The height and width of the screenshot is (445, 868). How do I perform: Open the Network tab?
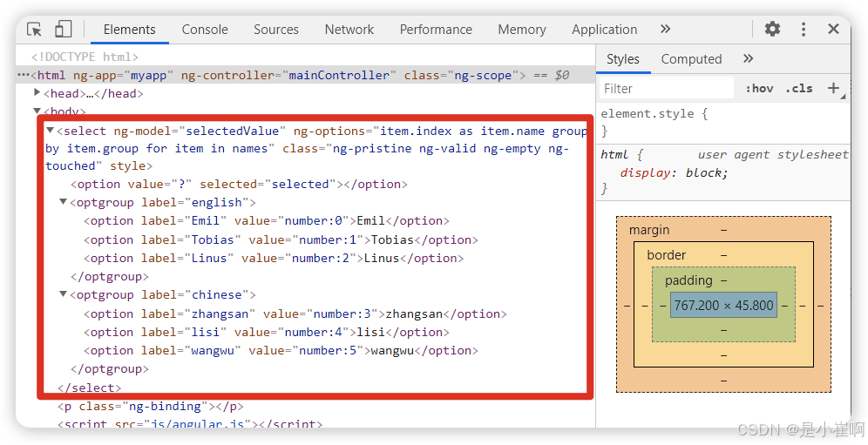click(349, 30)
